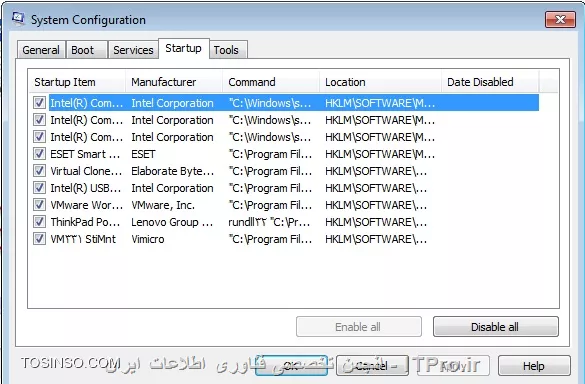Click the Command cell in the Virtual Clone row
Viewport: 585px width, 384px height.
270,171
